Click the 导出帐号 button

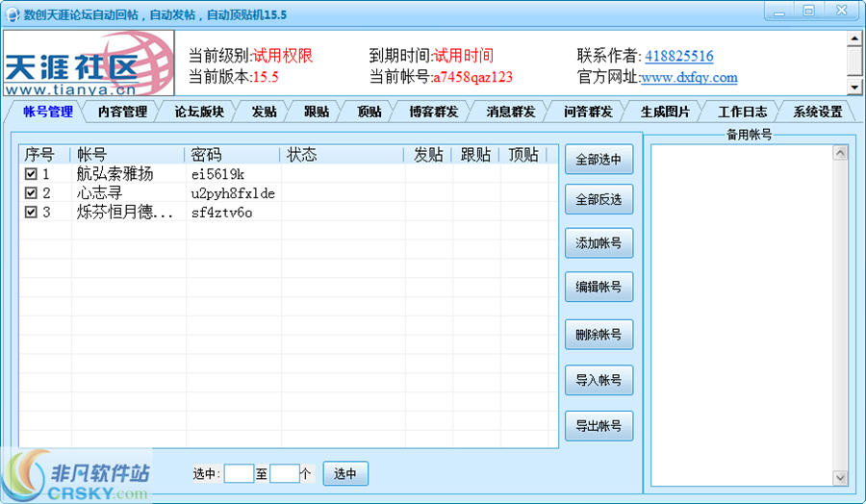pyautogui.click(x=599, y=426)
